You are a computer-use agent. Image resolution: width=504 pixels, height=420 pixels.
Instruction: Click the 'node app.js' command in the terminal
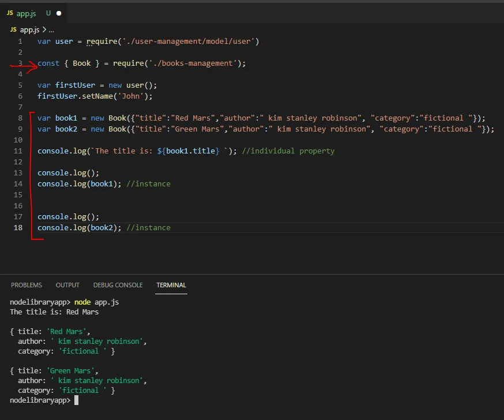(x=97, y=302)
